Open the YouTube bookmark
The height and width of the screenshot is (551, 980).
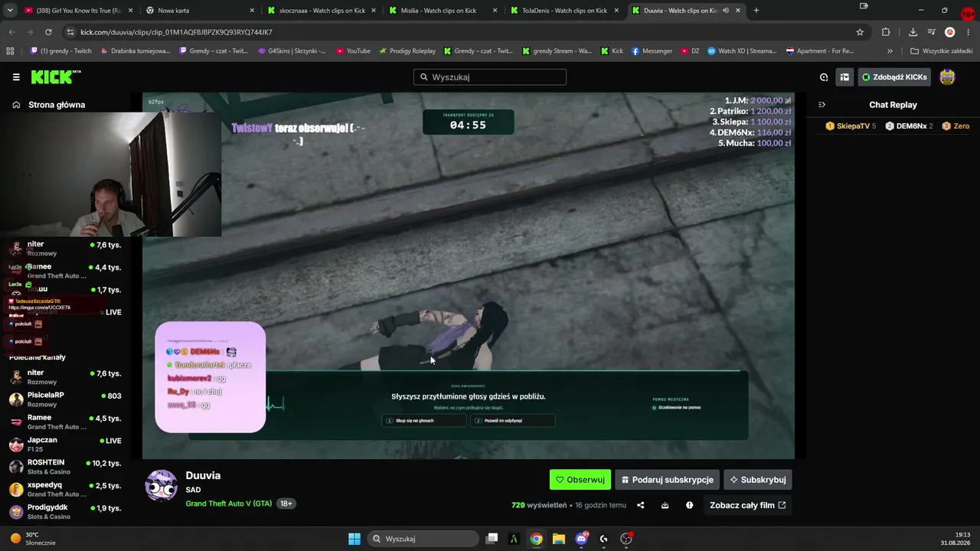[353, 51]
